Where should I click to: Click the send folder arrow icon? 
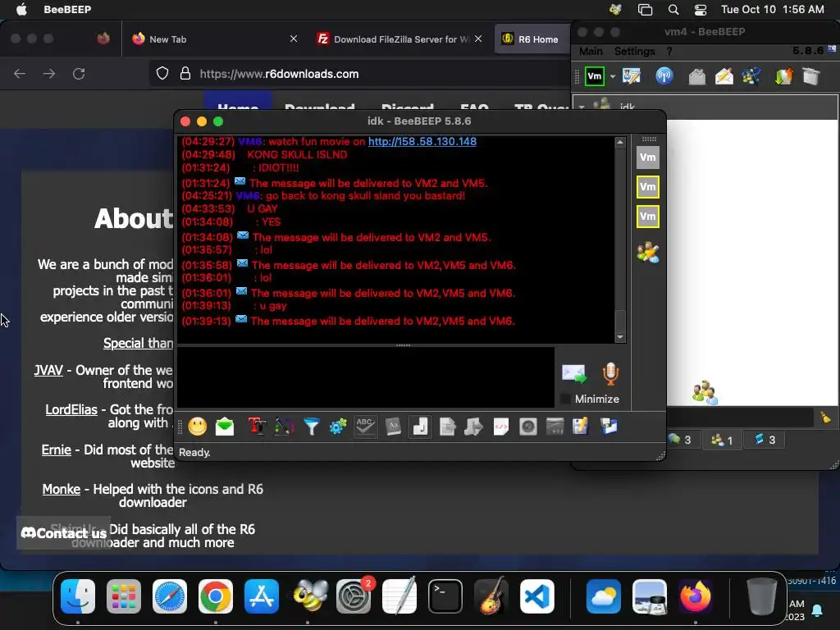(473, 427)
